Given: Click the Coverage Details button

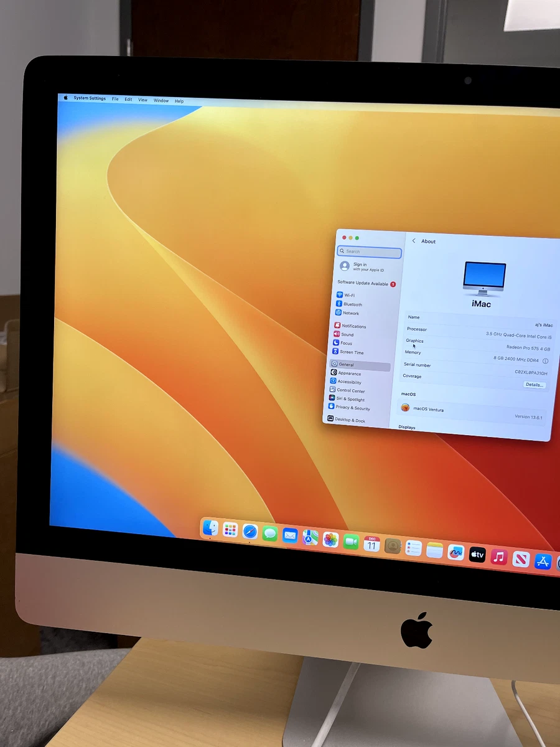Looking at the screenshot, I should 534,385.
